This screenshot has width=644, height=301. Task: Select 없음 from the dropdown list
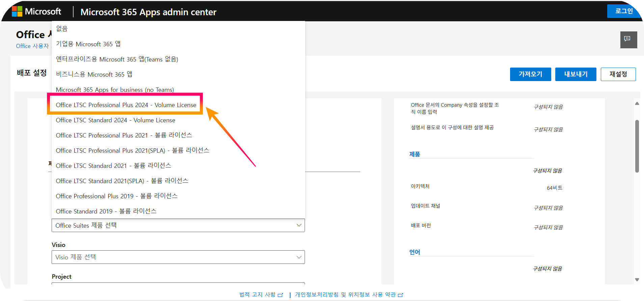(178, 29)
